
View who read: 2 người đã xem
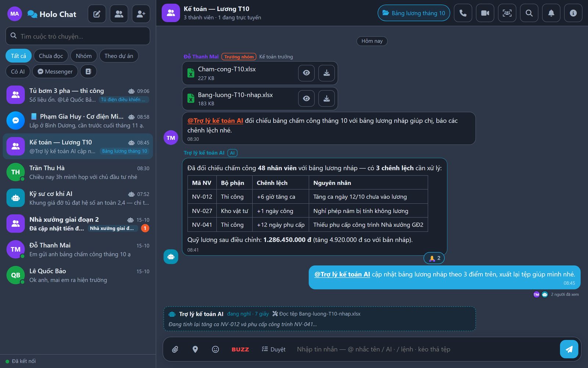click(556, 294)
